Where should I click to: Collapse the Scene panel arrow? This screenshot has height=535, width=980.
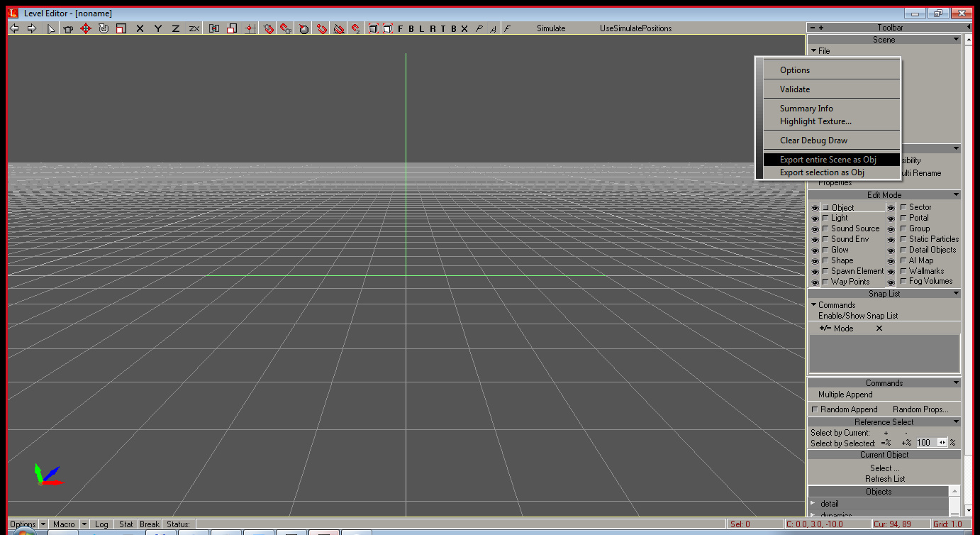click(x=956, y=40)
